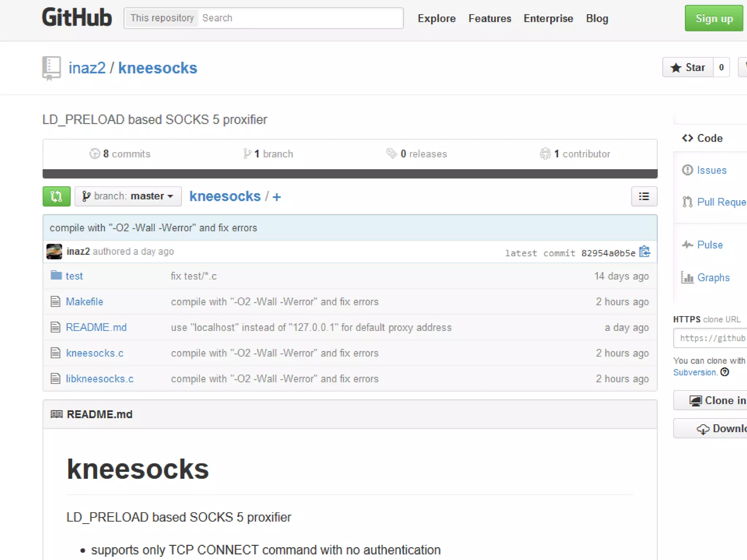Click the README.md file icon in file list
747x560 pixels.
click(x=55, y=327)
